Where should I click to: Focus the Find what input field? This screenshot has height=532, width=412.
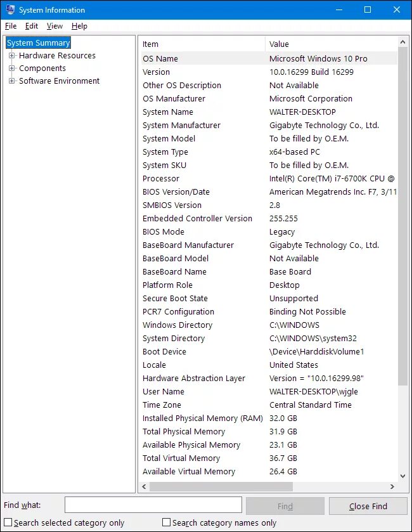click(x=153, y=505)
